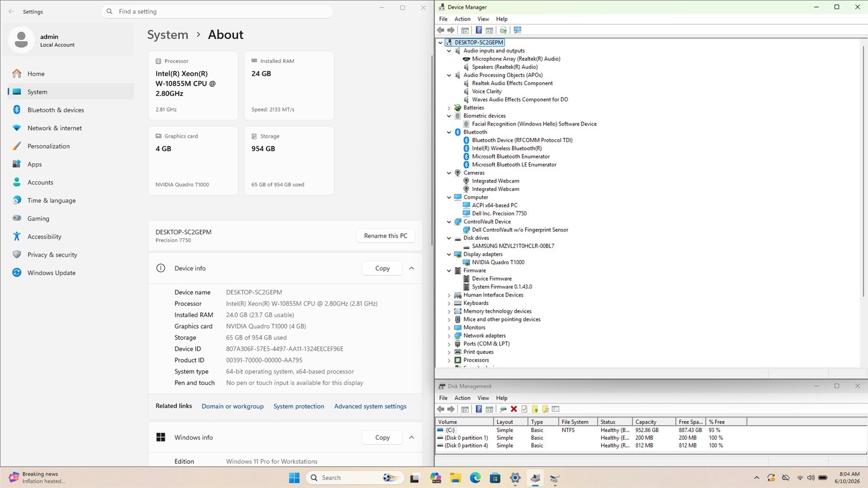This screenshot has height=488, width=868.
Task: Select Intel(R) Wireless Bluetooth(R) device
Action: [x=507, y=149]
